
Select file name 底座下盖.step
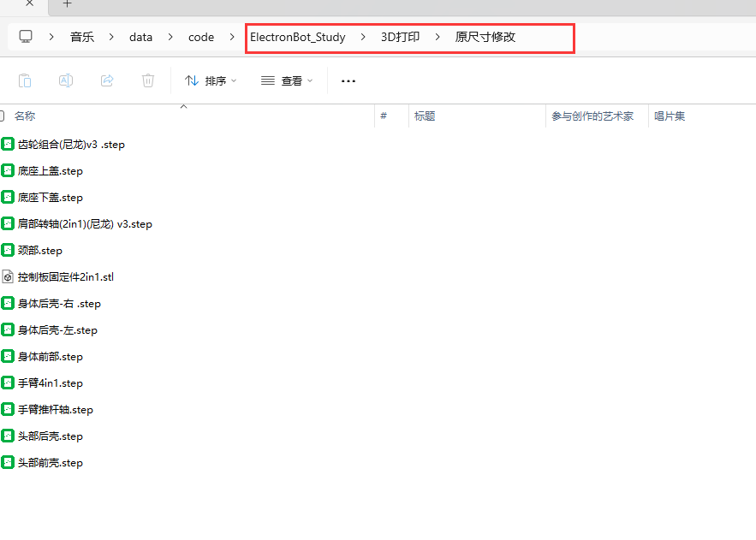[51, 198]
